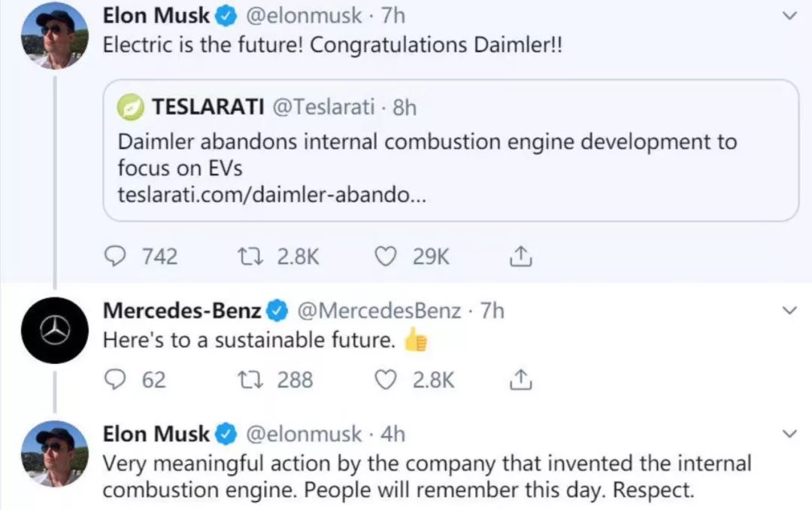Reply to the Mercedes-Benz tweet
This screenshot has height=510, width=812.
click(x=114, y=380)
